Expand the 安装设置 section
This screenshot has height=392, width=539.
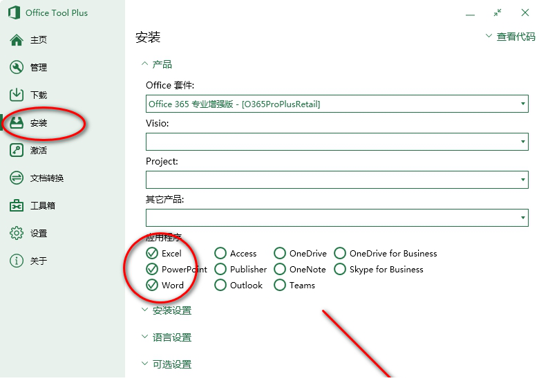pos(167,310)
